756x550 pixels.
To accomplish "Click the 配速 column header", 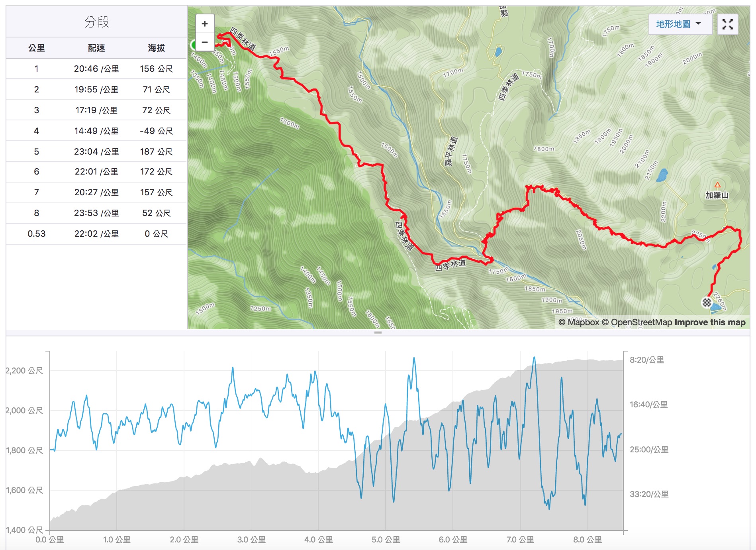I will point(96,48).
